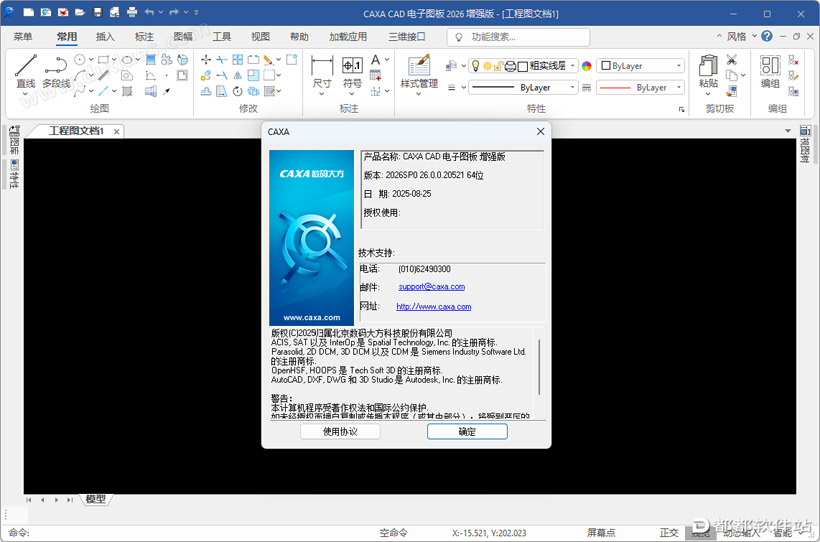Click the save icon in title bar
Image resolution: width=820 pixels, height=542 pixels.
point(97,12)
